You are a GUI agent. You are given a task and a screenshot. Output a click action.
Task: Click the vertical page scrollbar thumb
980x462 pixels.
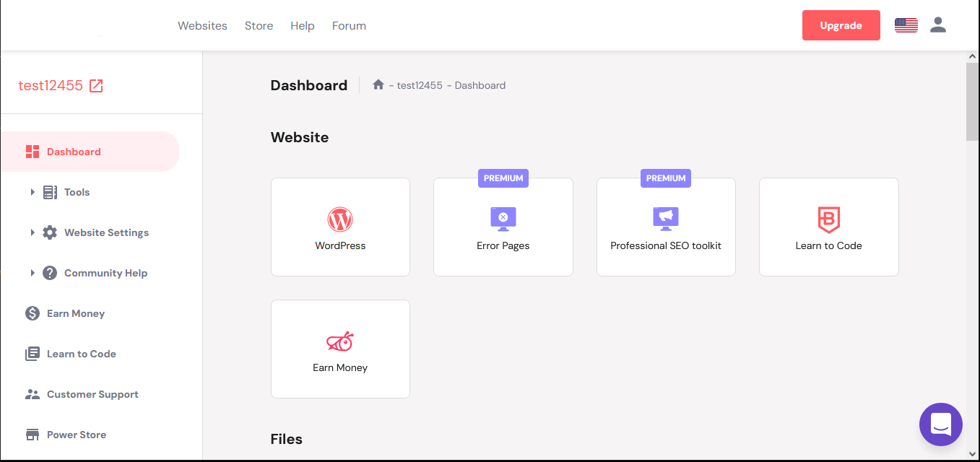pos(972,101)
